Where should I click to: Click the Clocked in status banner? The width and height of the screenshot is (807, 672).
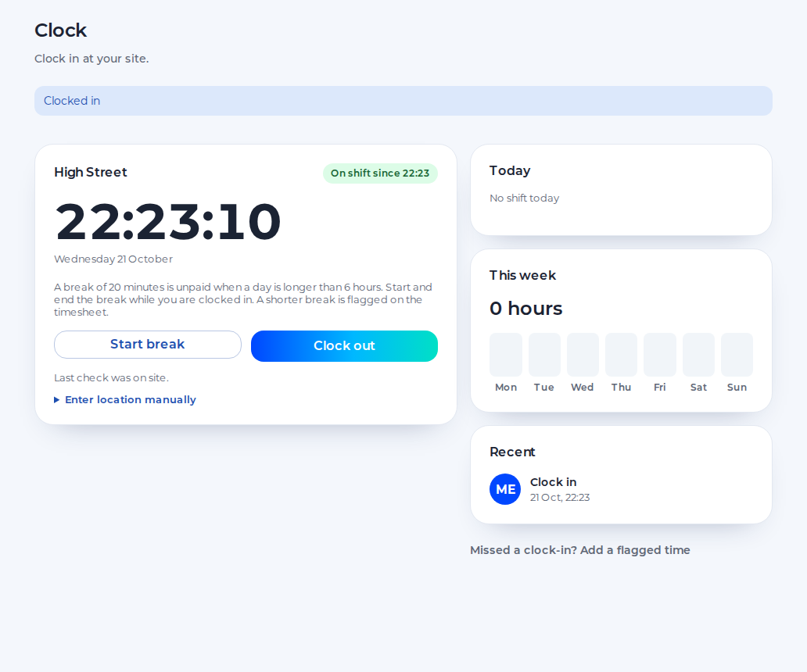coord(403,101)
